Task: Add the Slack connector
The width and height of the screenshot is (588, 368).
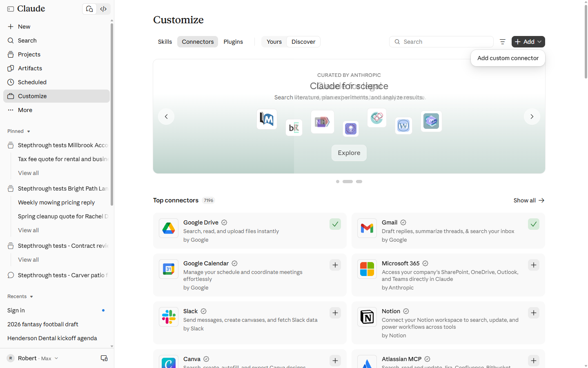Action: click(x=335, y=313)
